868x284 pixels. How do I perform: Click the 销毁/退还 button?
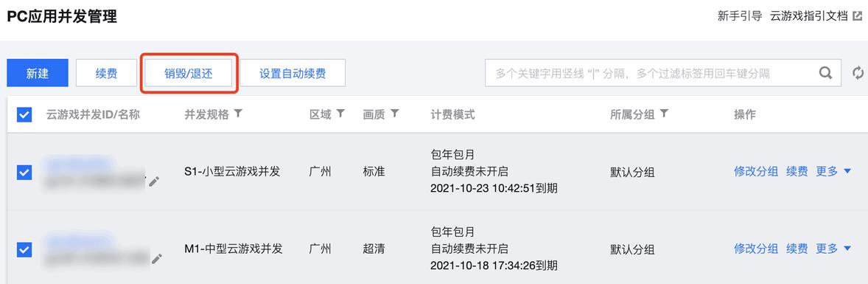[x=189, y=73]
